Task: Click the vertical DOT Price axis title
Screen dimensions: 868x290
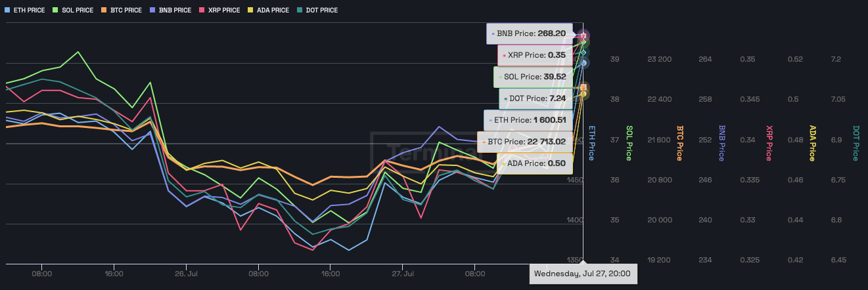Action: (x=856, y=143)
